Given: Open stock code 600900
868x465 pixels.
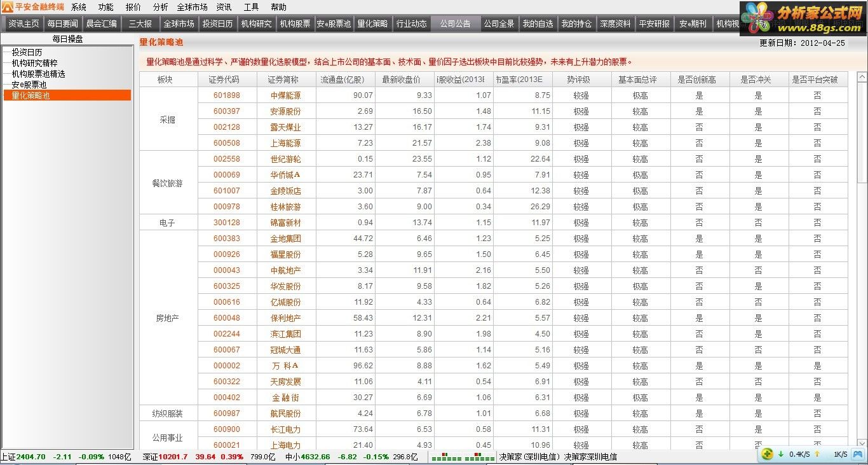Looking at the screenshot, I should coord(227,429).
